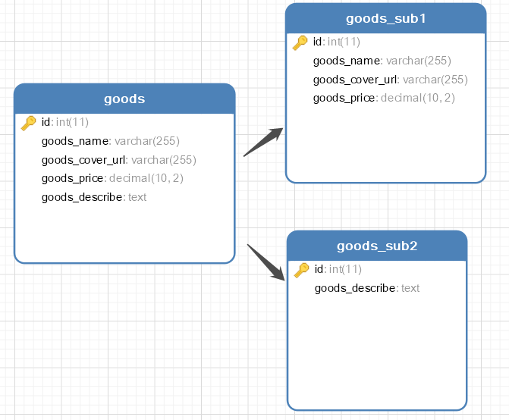
Task: Click the primary key icon in goods table
Action: pyautogui.click(x=29, y=123)
